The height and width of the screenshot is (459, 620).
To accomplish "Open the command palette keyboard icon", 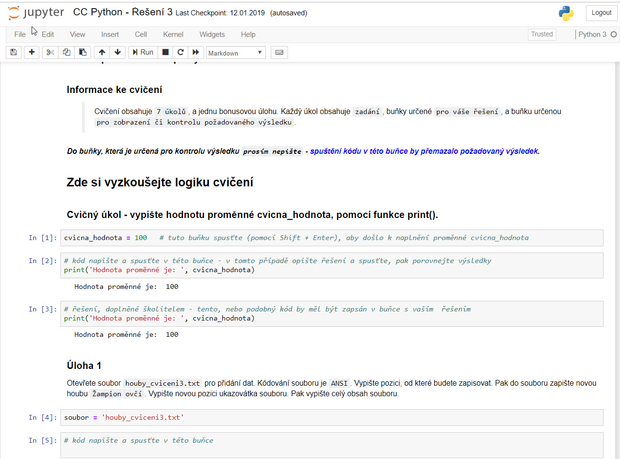I will [277, 52].
